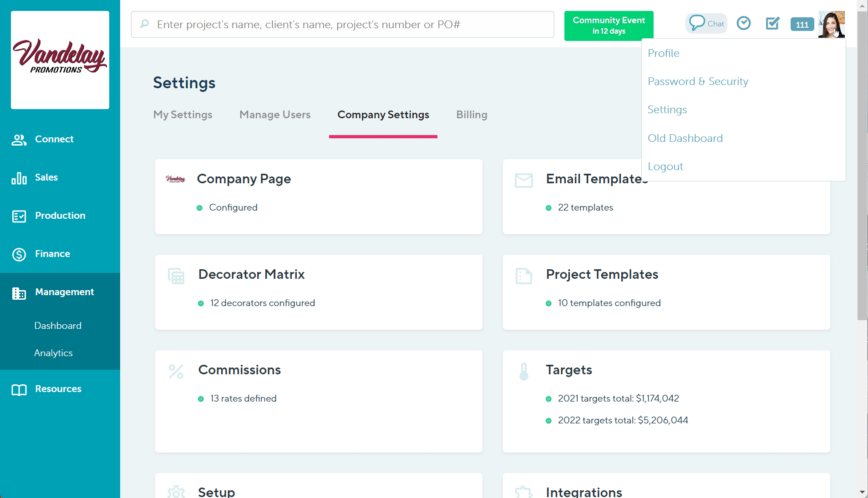Open the Resources book icon
Screen dimensions: 868x498
(x=19, y=390)
